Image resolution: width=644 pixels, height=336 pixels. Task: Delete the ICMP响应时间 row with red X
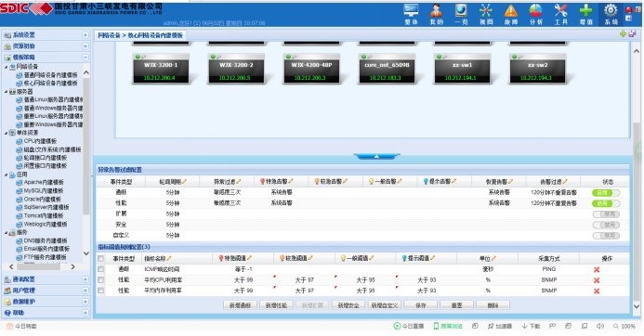(x=597, y=269)
